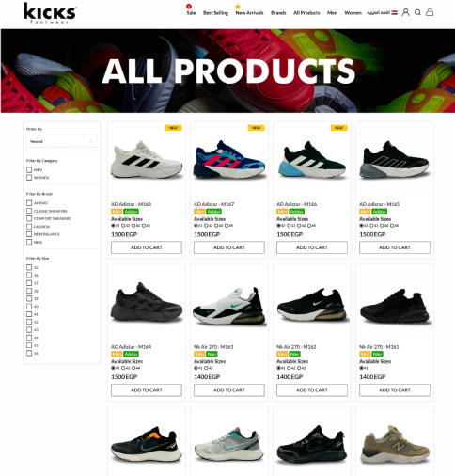Screen dimensions: 455x476
Task: Open the user account icon
Action: [405, 12]
